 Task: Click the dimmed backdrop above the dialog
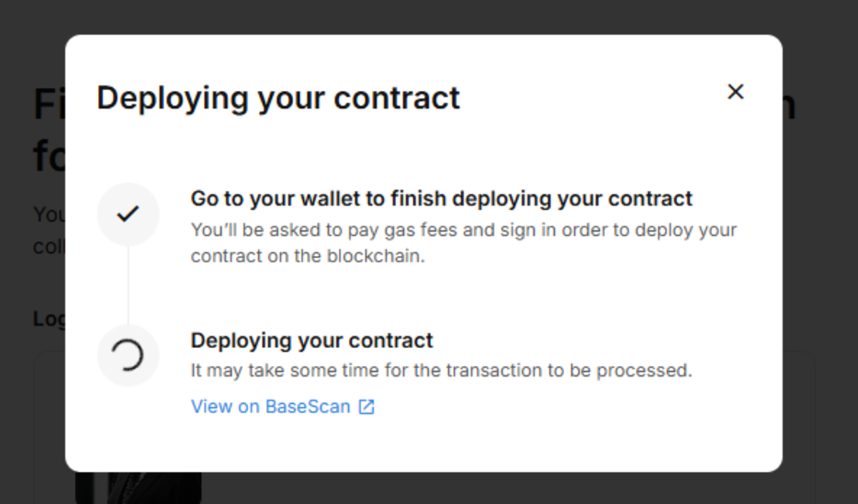429,17
